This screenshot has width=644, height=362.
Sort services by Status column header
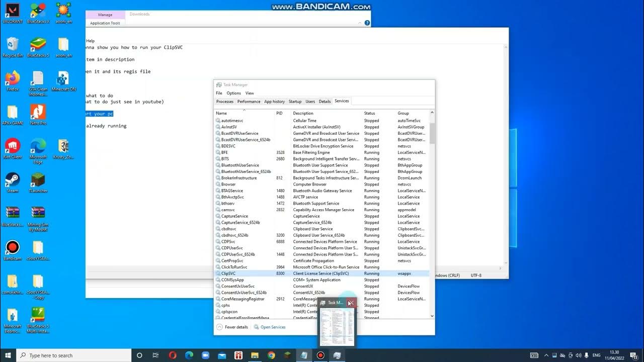click(x=379, y=113)
